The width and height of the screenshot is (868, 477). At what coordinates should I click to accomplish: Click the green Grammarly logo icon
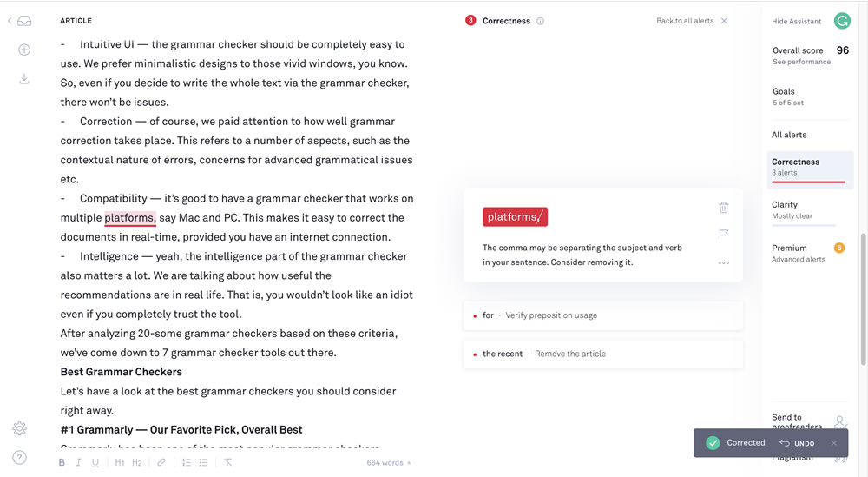pyautogui.click(x=842, y=21)
